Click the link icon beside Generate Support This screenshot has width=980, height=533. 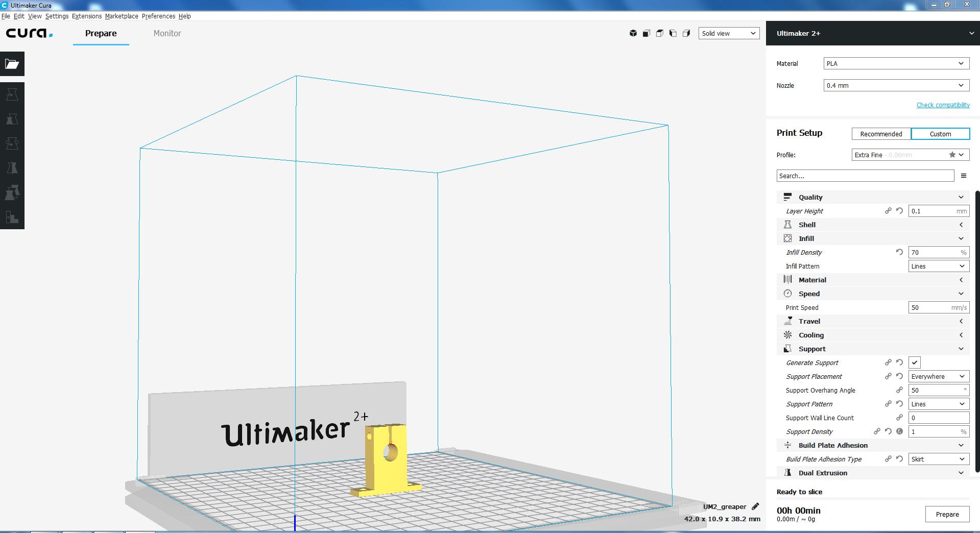tap(888, 362)
